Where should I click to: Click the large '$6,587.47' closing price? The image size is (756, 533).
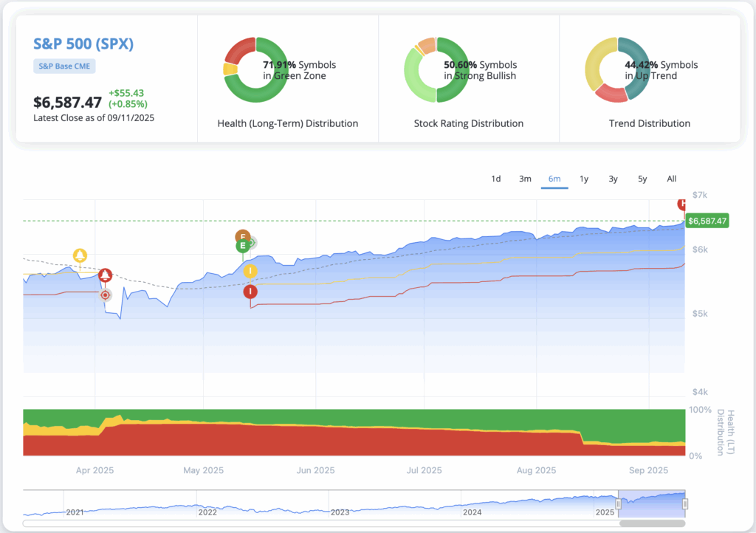tap(67, 102)
